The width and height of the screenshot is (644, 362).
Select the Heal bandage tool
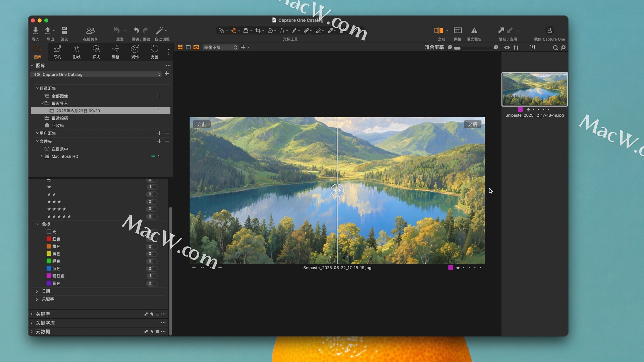point(306,31)
